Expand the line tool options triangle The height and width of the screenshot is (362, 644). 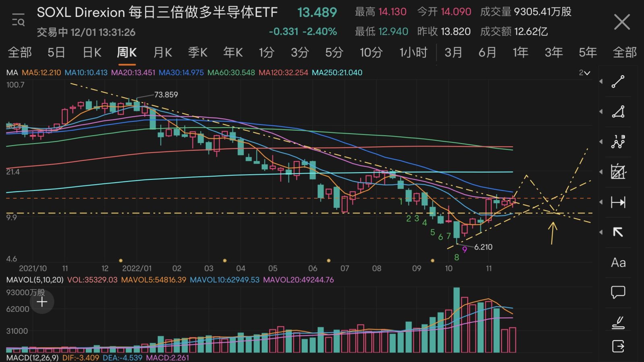pyautogui.click(x=601, y=82)
